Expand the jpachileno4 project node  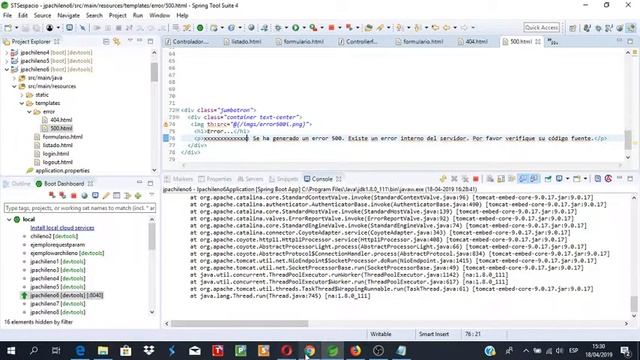click(x=7, y=53)
